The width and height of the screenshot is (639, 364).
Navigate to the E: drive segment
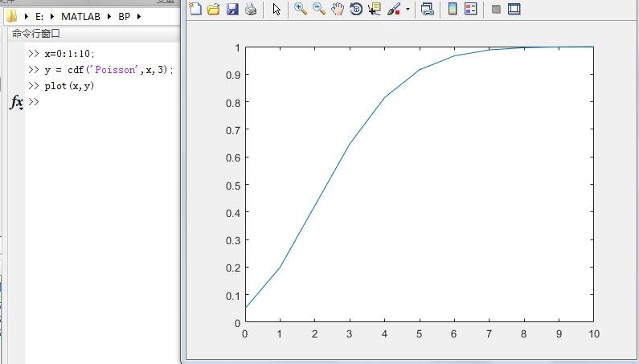pyautogui.click(x=39, y=17)
